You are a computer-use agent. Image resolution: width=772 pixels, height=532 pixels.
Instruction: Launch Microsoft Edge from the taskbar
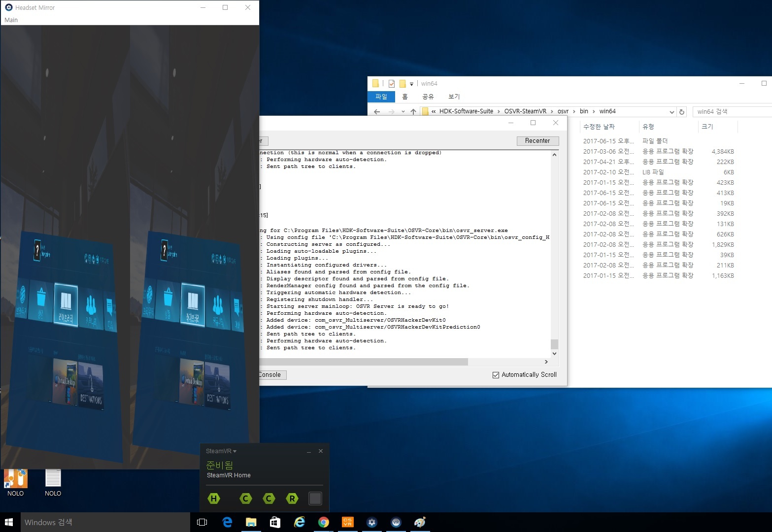click(x=227, y=522)
